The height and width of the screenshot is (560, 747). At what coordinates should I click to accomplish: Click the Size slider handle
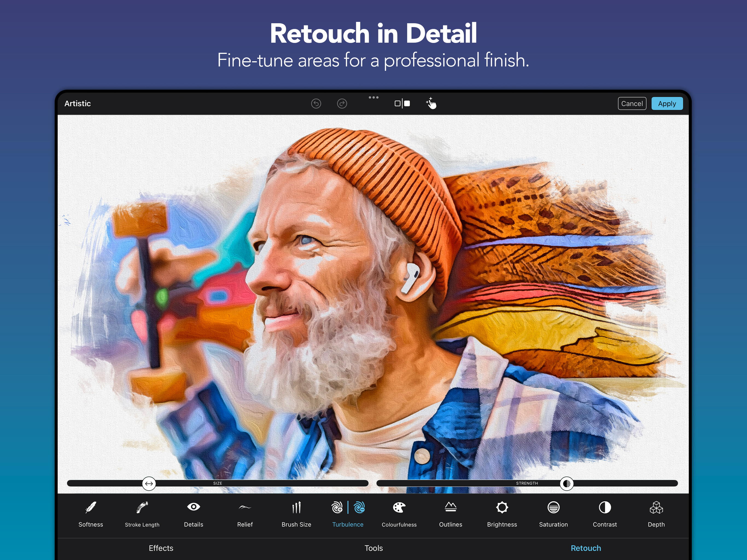tap(149, 483)
